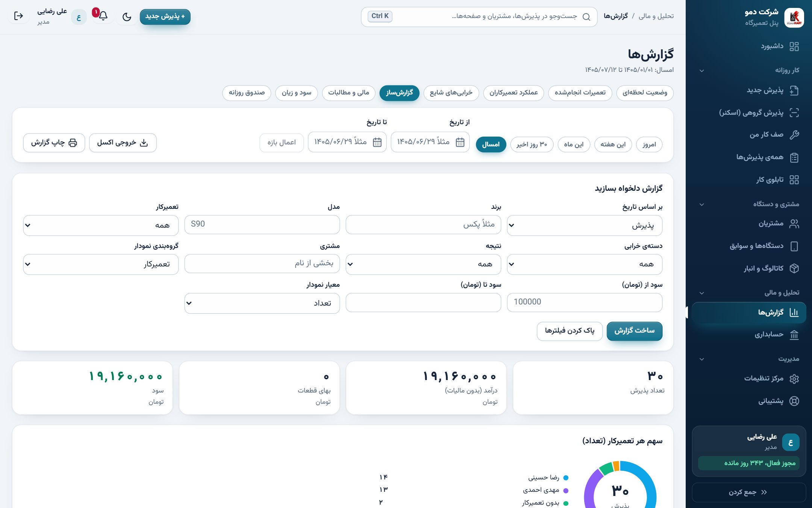Select the این هفته date range chip
The image size is (812, 508).
click(x=613, y=144)
